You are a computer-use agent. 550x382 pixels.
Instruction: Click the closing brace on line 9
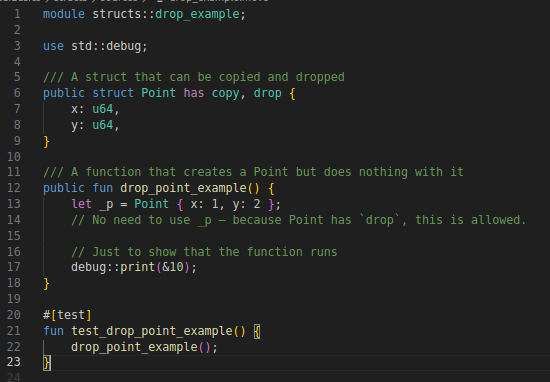[x=46, y=142]
